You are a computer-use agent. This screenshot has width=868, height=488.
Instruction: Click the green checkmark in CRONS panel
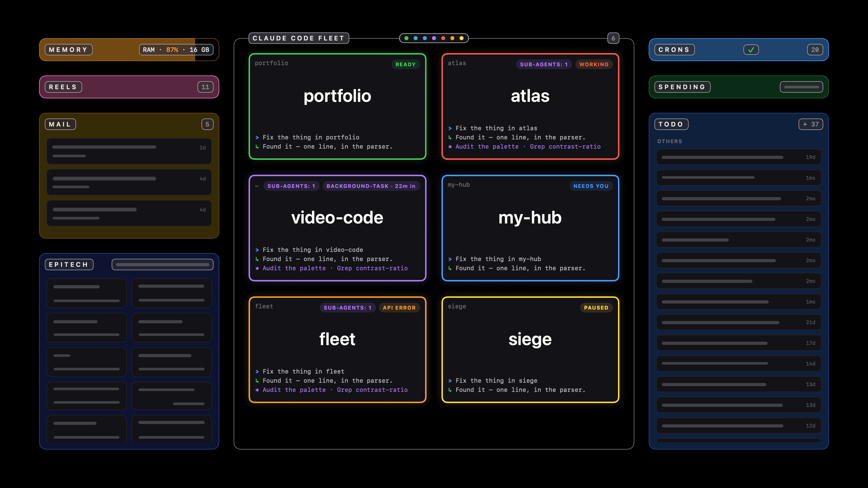click(751, 50)
